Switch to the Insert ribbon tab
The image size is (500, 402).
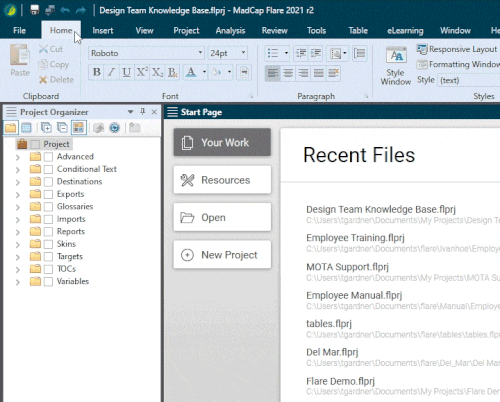(103, 31)
